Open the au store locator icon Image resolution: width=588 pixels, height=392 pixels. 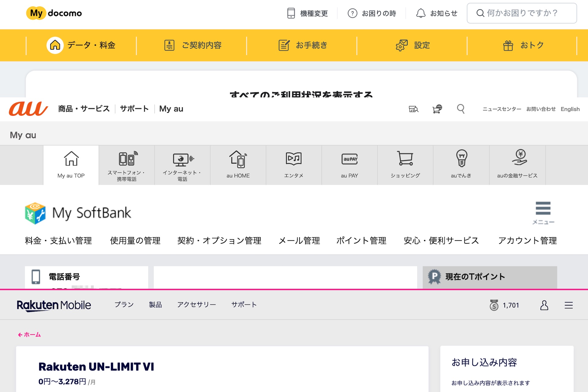(413, 109)
